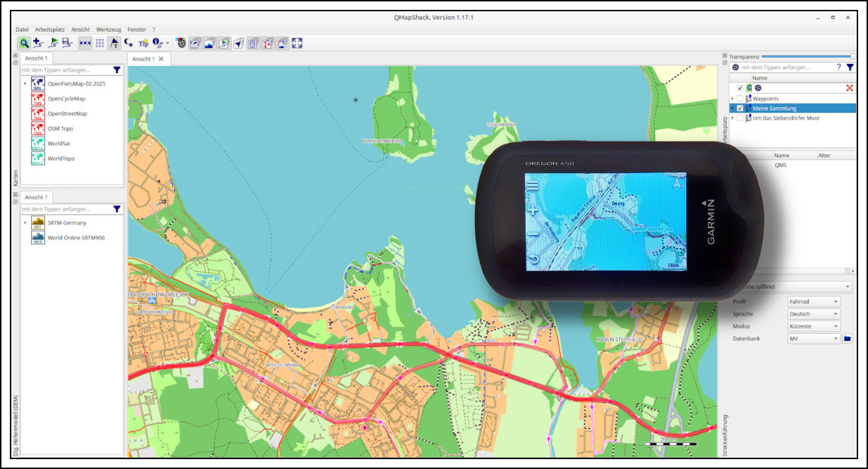The image size is (868, 469).
Task: Open the Datei menu
Action: pos(23,30)
